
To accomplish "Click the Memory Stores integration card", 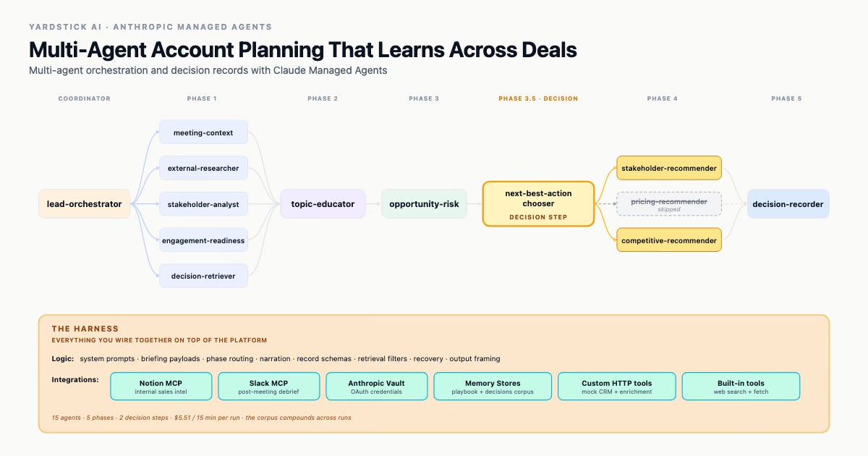I will coord(493,387).
